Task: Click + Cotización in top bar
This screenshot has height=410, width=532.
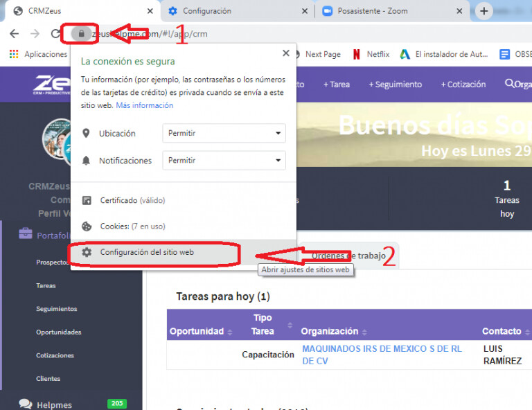Action: (463, 84)
